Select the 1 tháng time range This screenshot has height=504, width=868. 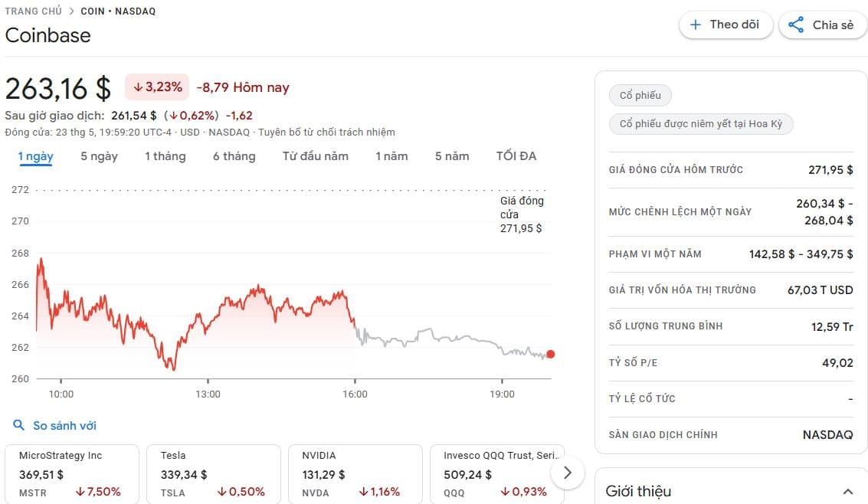click(x=165, y=156)
